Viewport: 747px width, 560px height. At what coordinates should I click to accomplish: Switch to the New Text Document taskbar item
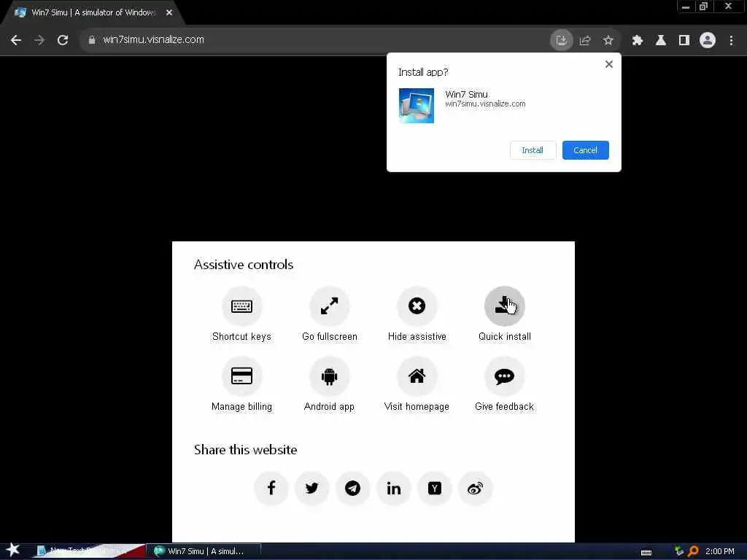[88, 551]
